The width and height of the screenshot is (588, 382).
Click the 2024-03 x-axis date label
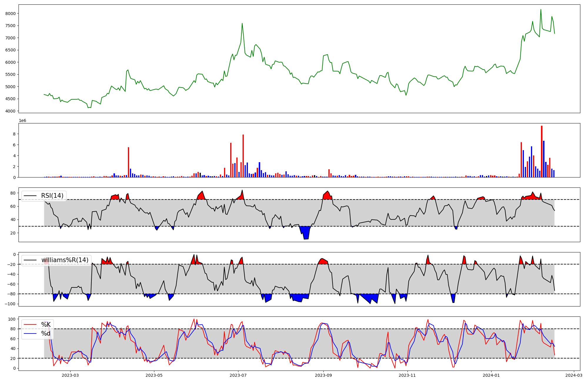click(574, 375)
